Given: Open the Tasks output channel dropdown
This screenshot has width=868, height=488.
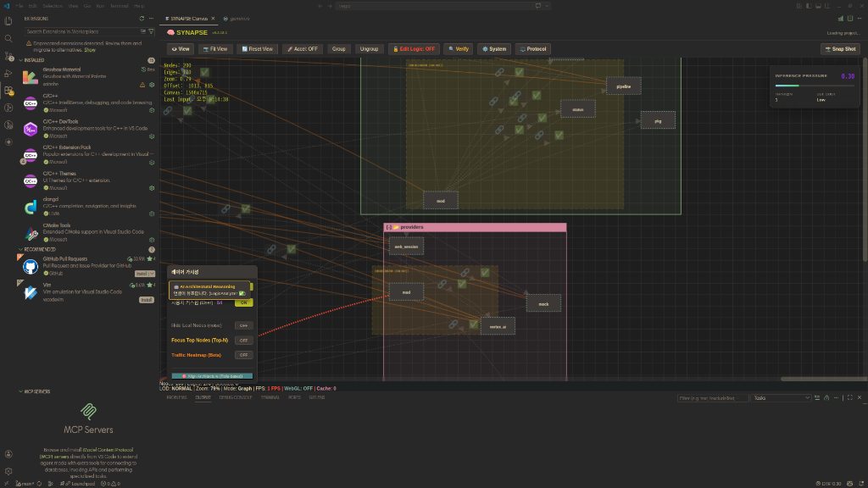Looking at the screenshot, I should click(x=782, y=398).
